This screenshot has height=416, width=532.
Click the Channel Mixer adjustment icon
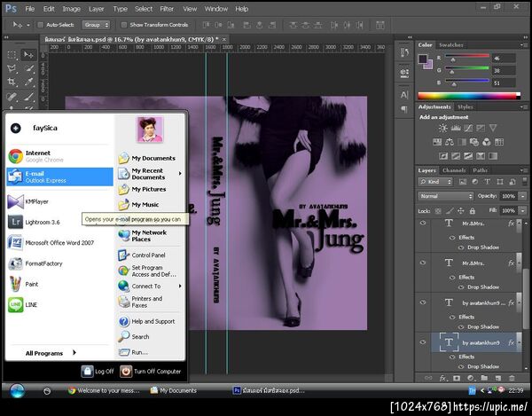[x=486, y=142]
